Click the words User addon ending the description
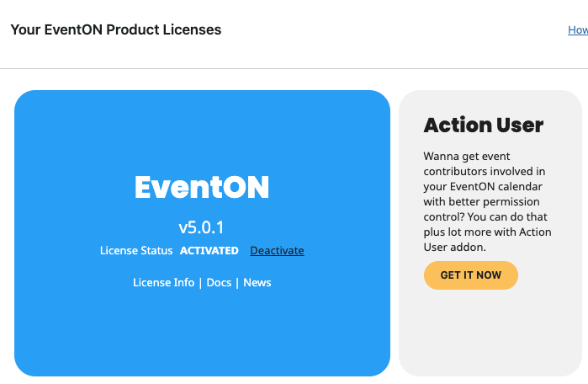The image size is (588, 384). (x=458, y=248)
